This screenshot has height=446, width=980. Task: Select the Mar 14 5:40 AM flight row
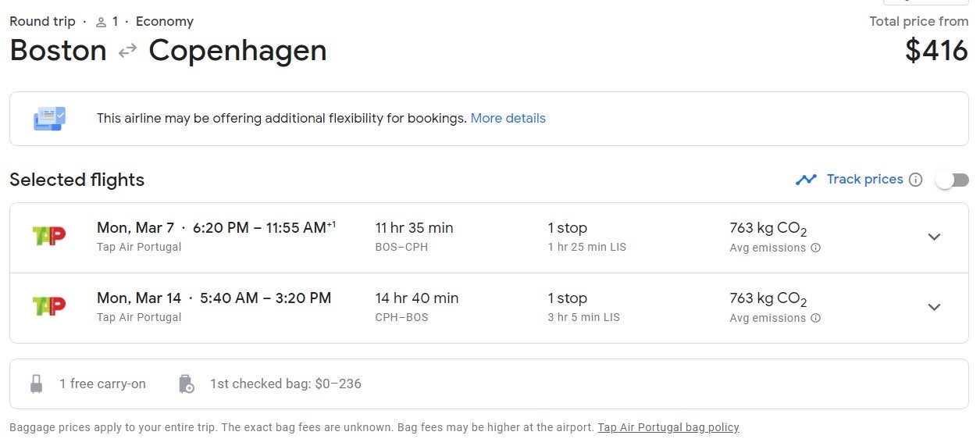489,308
